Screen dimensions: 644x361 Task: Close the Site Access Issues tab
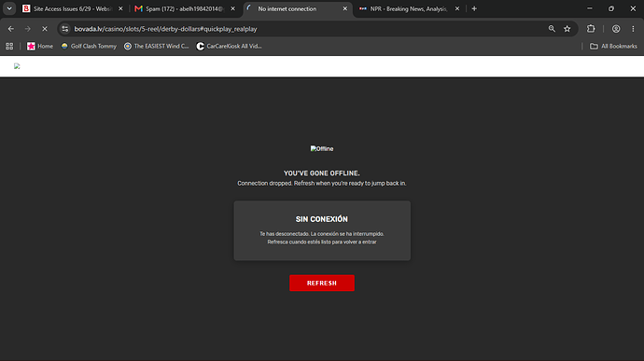120,8
